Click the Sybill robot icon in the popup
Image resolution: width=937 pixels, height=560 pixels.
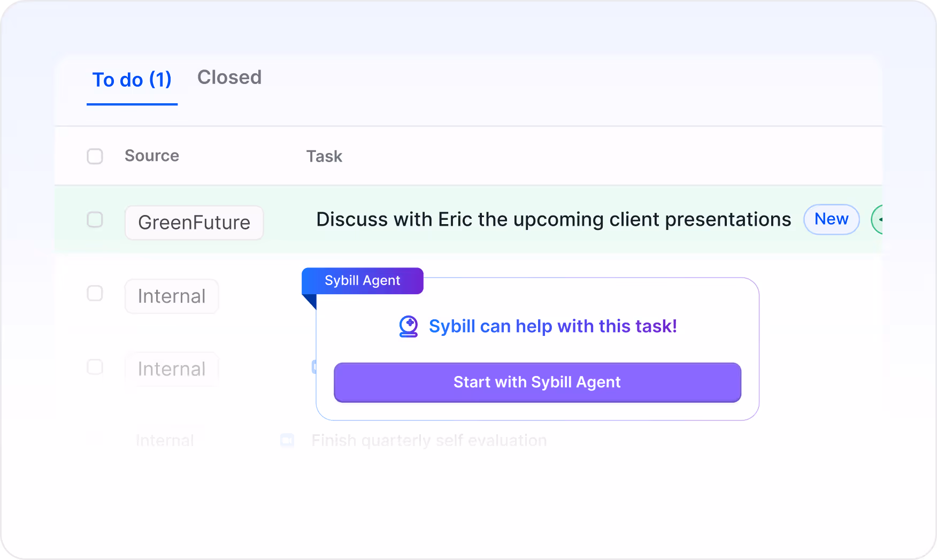[x=409, y=326]
